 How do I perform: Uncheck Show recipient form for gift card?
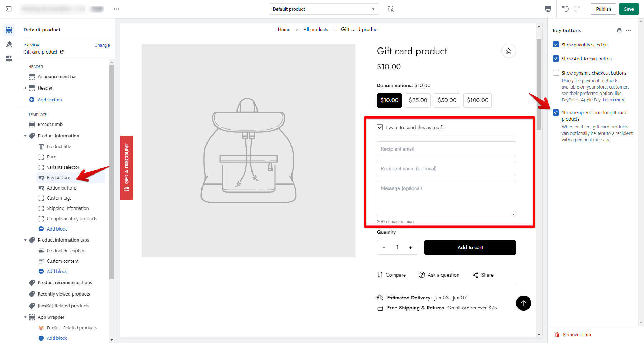pyautogui.click(x=556, y=112)
